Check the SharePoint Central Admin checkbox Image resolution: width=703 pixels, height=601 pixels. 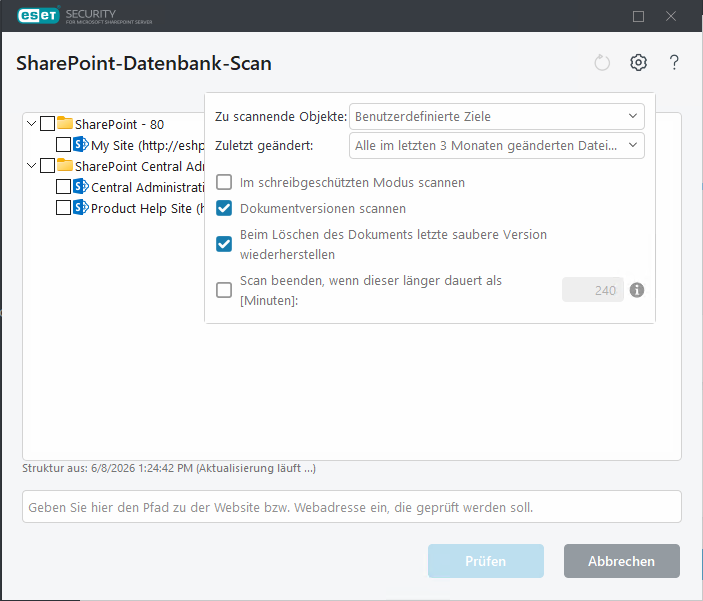tap(48, 165)
